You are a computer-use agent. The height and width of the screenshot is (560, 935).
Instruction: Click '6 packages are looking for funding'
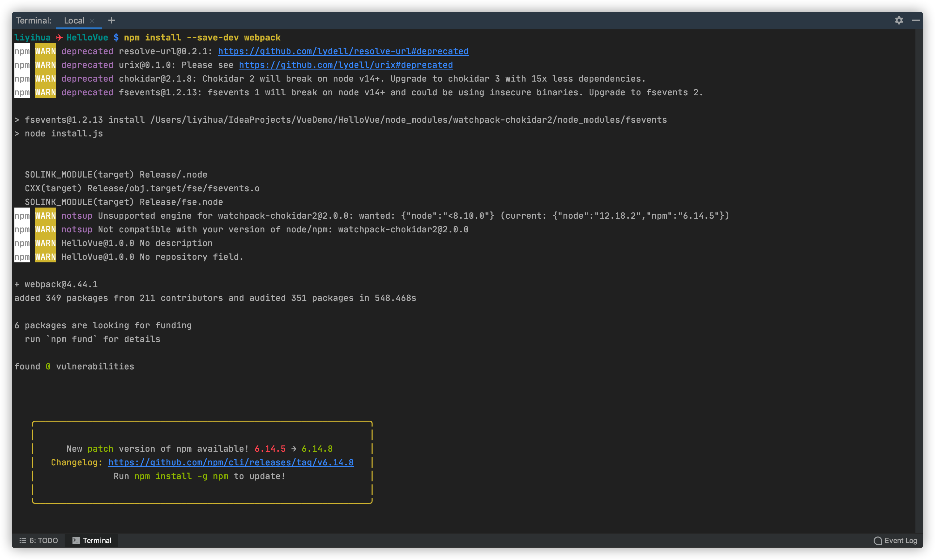103,325
